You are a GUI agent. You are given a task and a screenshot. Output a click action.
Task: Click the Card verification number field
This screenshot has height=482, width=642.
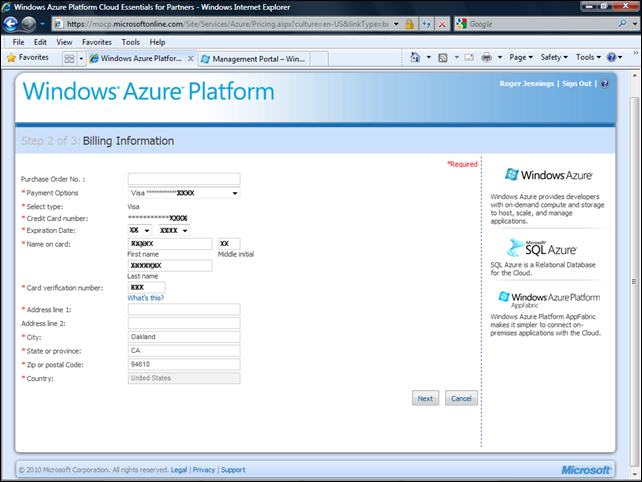[147, 287]
